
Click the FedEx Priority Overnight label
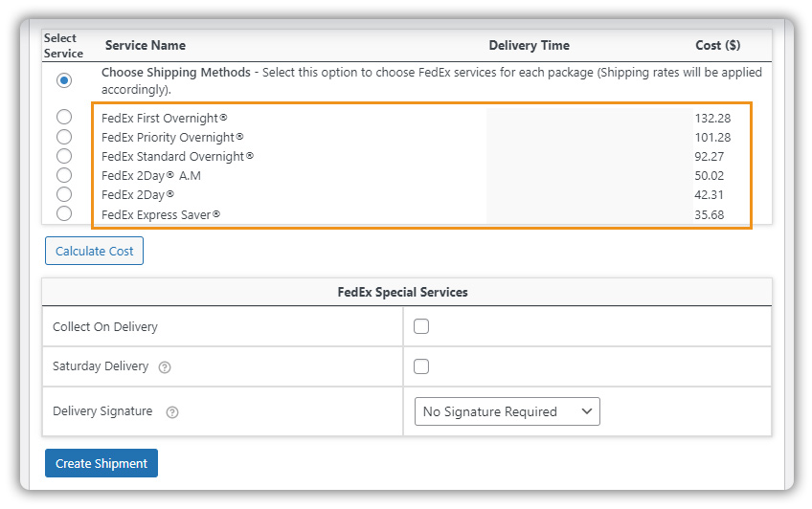point(172,137)
